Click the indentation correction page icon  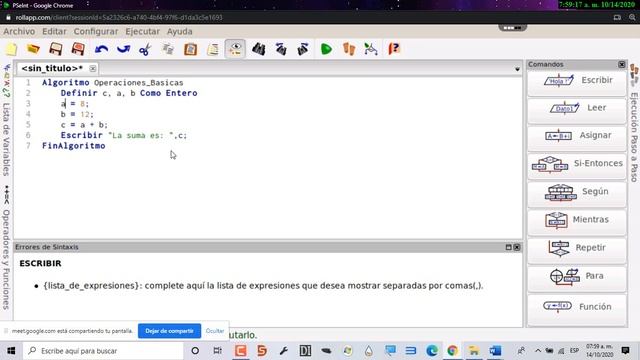pos(213,49)
